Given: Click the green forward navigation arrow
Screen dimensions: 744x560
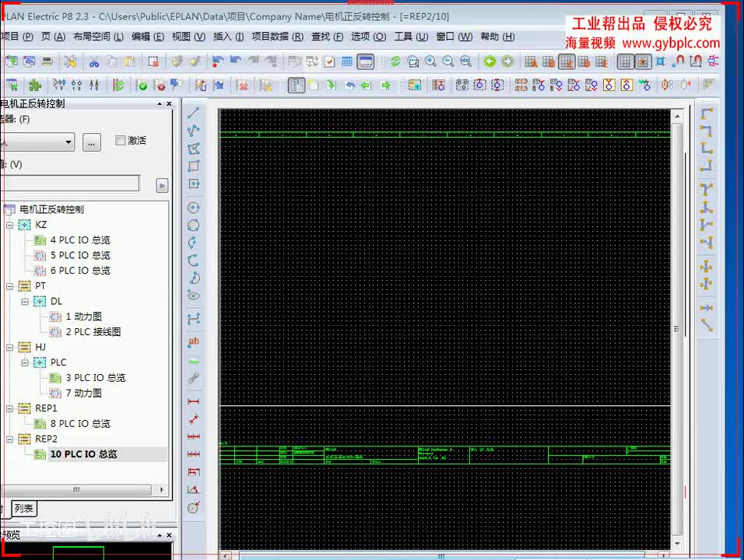Looking at the screenshot, I should pyautogui.click(x=507, y=61).
